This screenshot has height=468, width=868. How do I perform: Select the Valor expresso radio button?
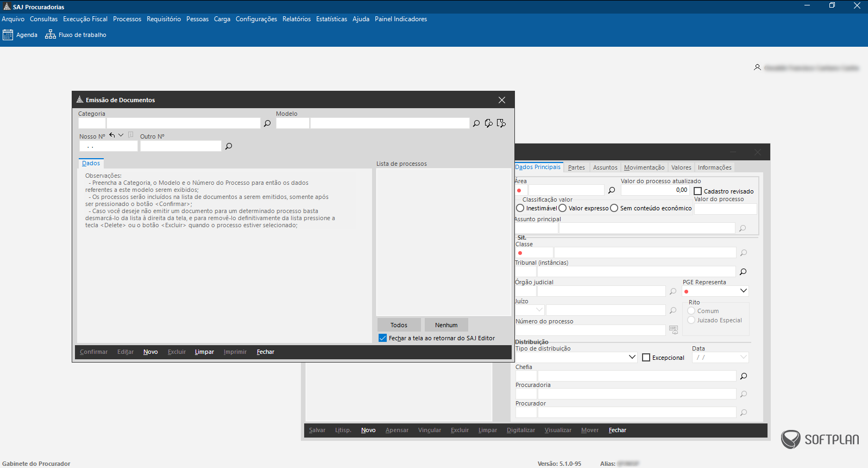(x=563, y=208)
